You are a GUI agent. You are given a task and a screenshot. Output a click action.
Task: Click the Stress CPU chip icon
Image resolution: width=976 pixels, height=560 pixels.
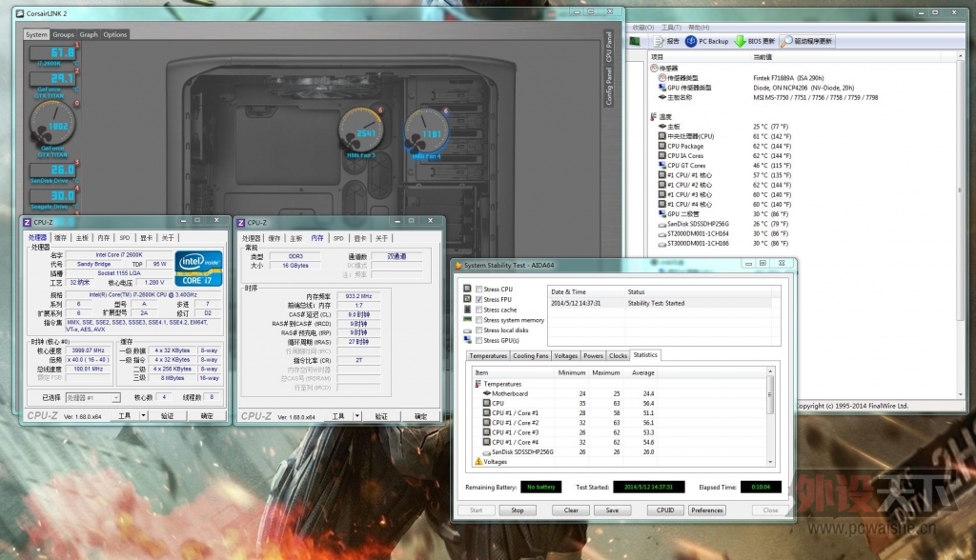coord(467,289)
